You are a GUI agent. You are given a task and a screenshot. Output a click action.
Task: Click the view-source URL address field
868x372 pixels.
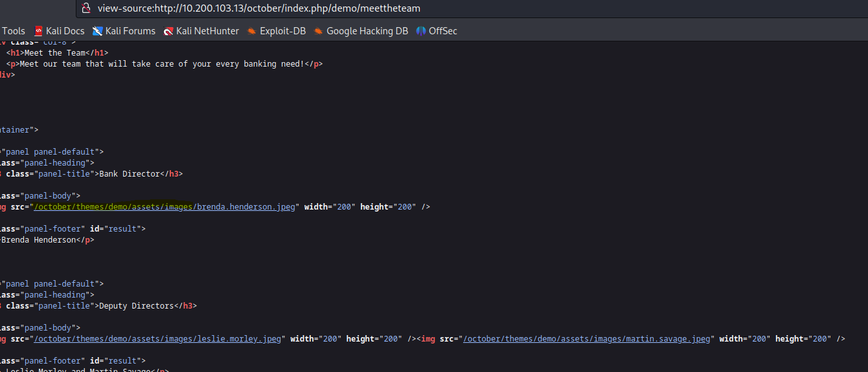259,8
